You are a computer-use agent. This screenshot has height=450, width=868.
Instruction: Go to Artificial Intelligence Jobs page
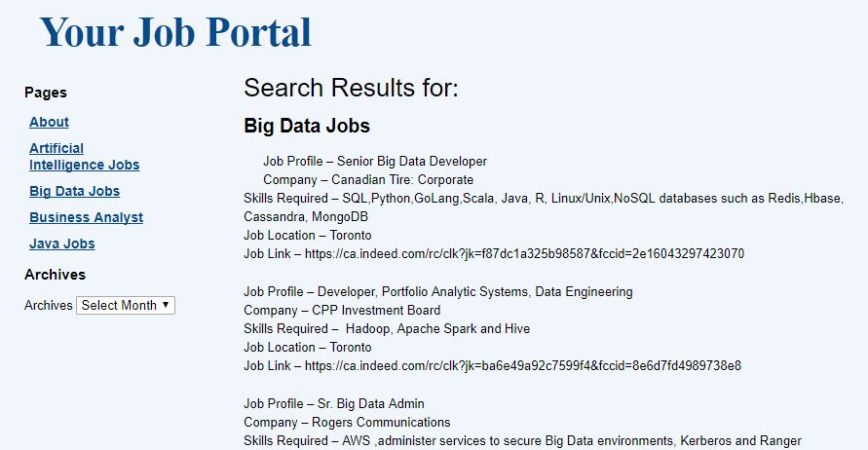(x=84, y=157)
